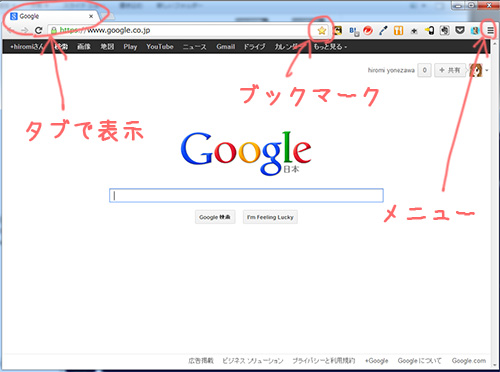The width and height of the screenshot is (500, 372).
Task: Click the blue eyedropper extension icon
Action: coord(383,31)
